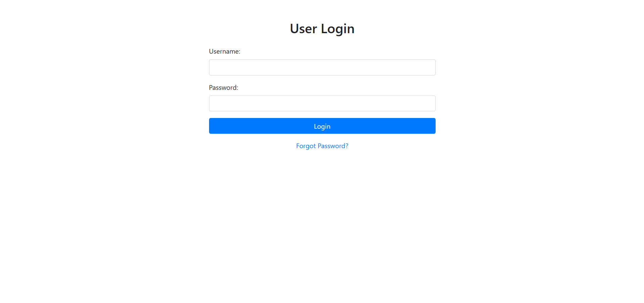The height and width of the screenshot is (303, 644).
Task: Place the cursor in the Username box
Action: [x=322, y=67]
